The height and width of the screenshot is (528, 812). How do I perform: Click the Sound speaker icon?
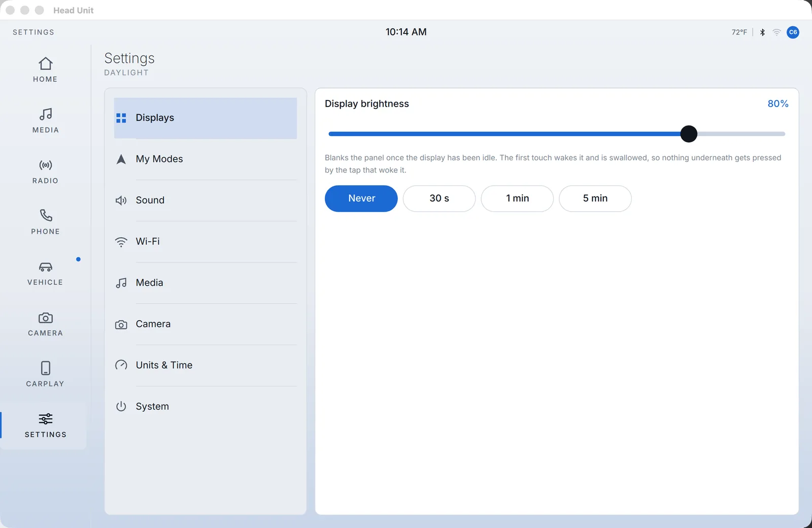pos(121,200)
